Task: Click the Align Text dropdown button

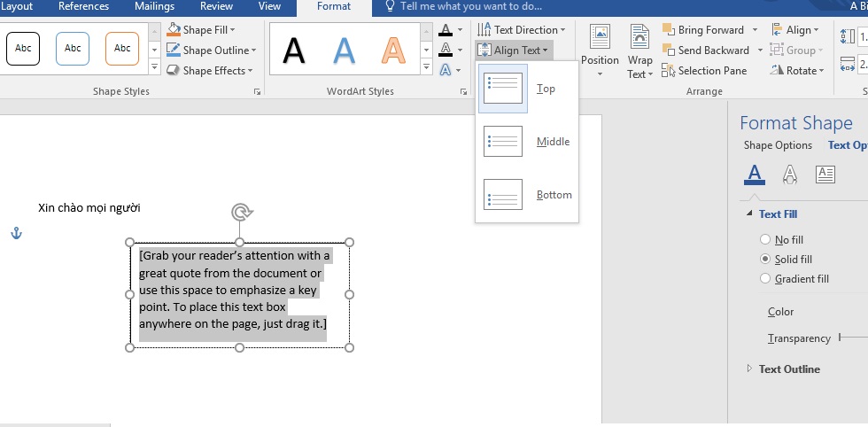Action: point(513,50)
